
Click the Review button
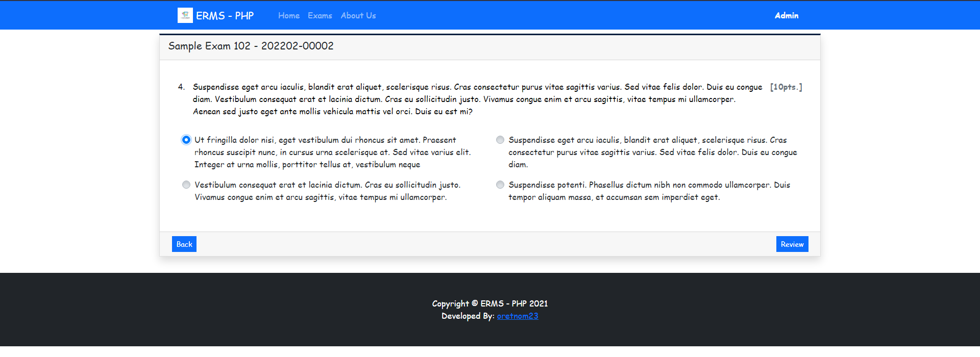point(792,244)
